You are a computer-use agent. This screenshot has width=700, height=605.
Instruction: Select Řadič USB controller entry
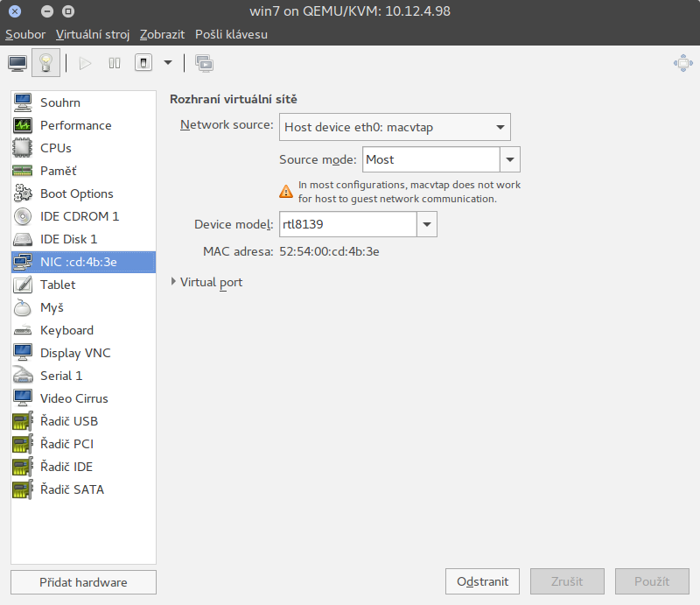tap(68, 421)
